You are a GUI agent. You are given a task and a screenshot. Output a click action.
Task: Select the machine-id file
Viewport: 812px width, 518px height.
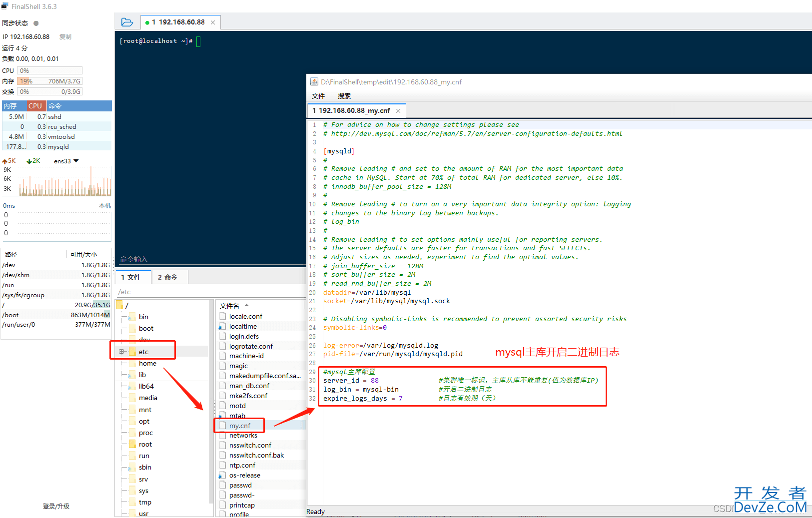[x=246, y=356]
